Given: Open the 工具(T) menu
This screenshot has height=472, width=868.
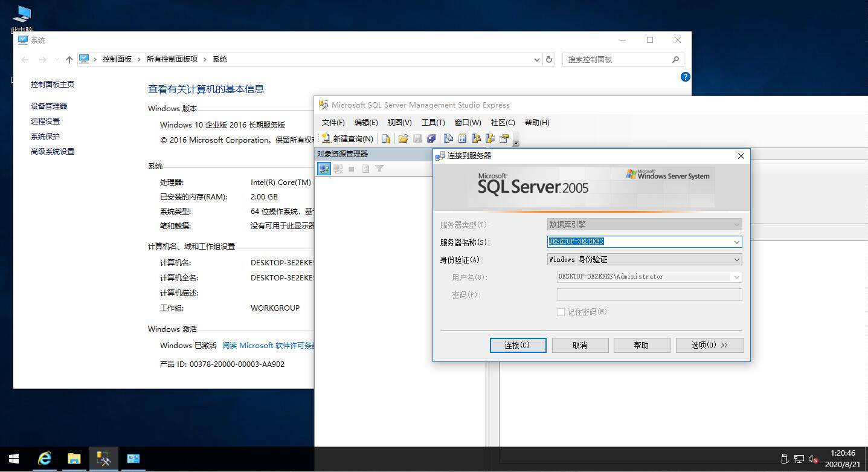Looking at the screenshot, I should click(x=433, y=123).
